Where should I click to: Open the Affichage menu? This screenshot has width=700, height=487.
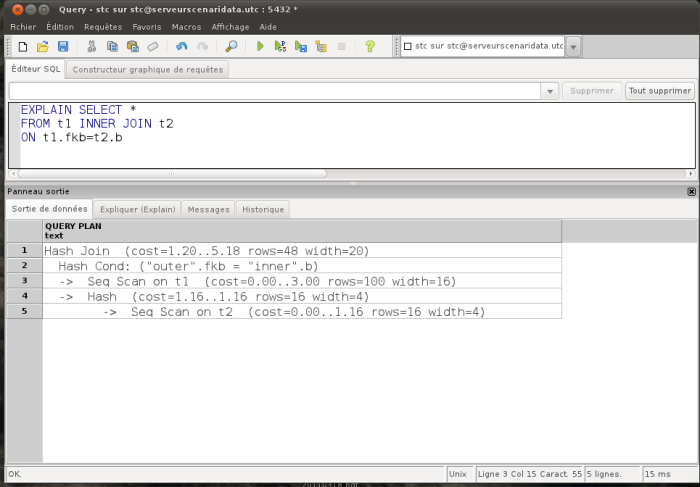(x=230, y=27)
